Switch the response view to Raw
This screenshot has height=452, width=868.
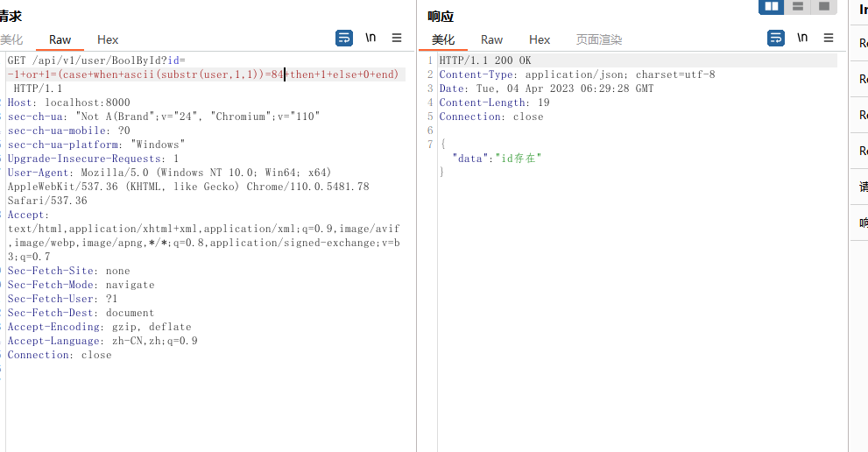pos(492,39)
